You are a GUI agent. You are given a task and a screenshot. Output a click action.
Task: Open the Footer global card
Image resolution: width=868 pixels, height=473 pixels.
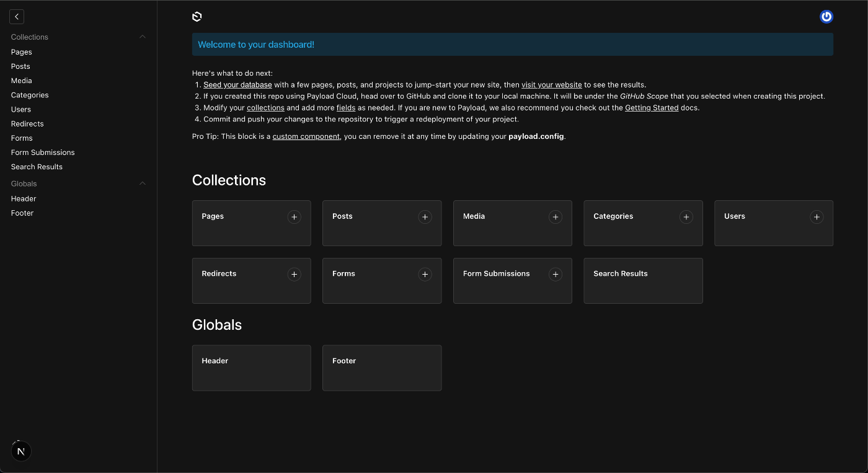pos(382,368)
